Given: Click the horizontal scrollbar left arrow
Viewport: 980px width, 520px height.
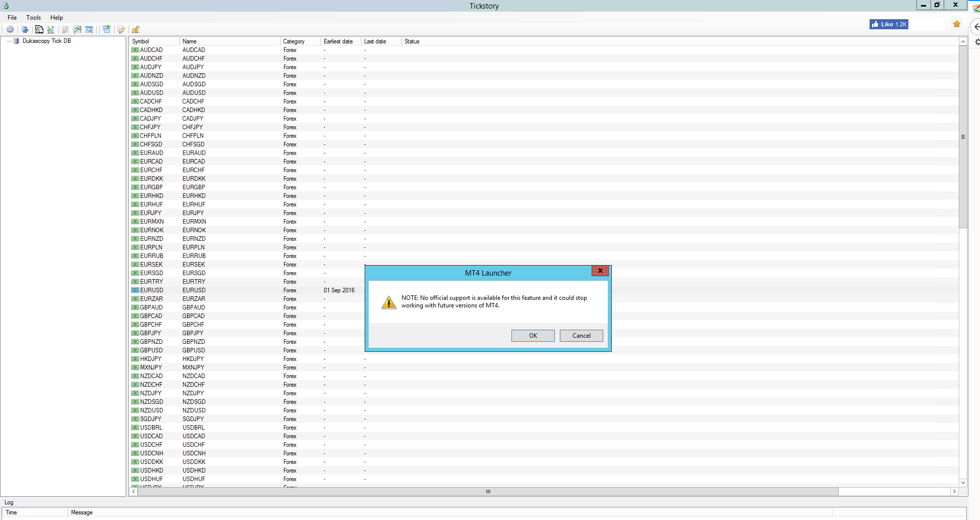Looking at the screenshot, I should (134, 491).
